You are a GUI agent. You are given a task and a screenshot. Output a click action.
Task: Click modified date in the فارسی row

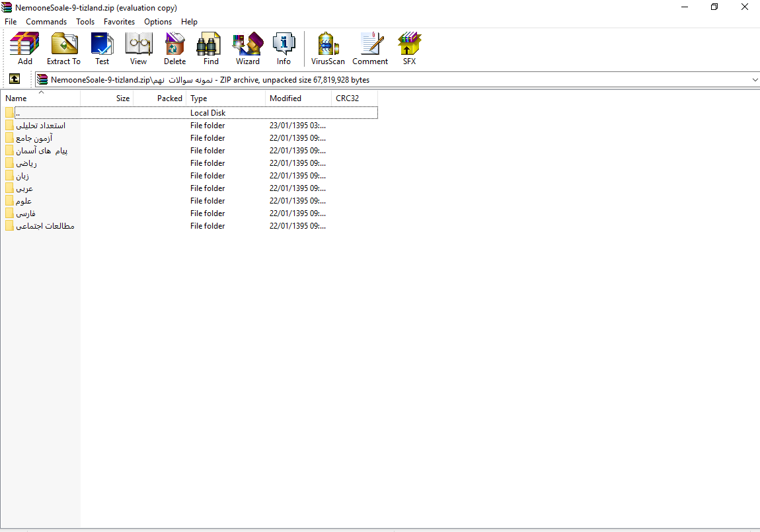pos(297,213)
